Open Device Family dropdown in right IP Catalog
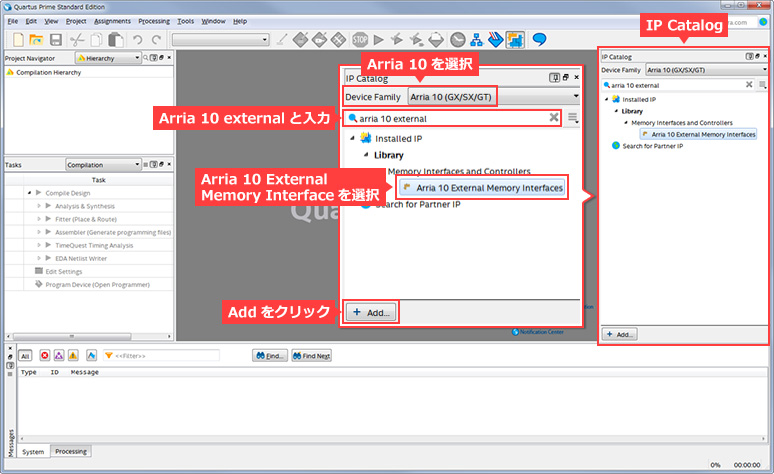The image size is (774, 474). [x=706, y=70]
